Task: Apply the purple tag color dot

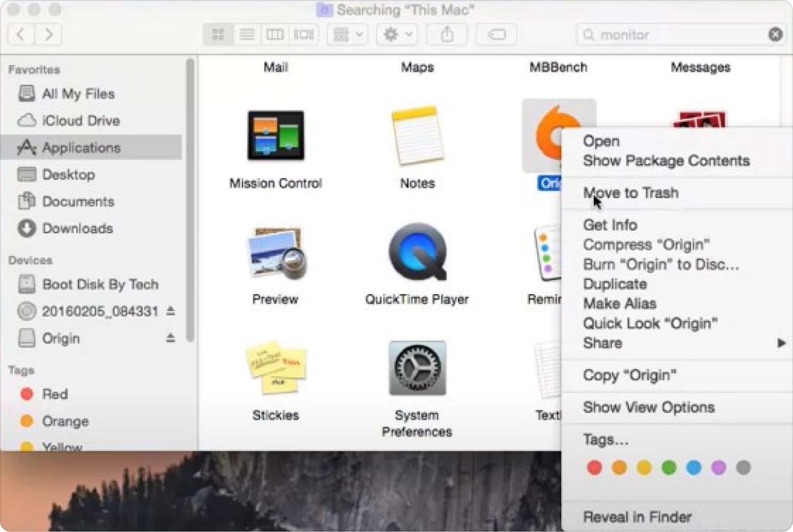Action: click(718, 467)
